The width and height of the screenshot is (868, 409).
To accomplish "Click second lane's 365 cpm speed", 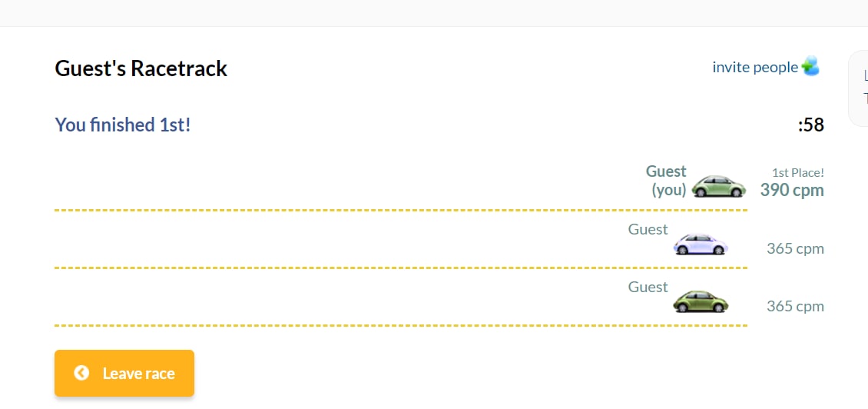I will (796, 249).
